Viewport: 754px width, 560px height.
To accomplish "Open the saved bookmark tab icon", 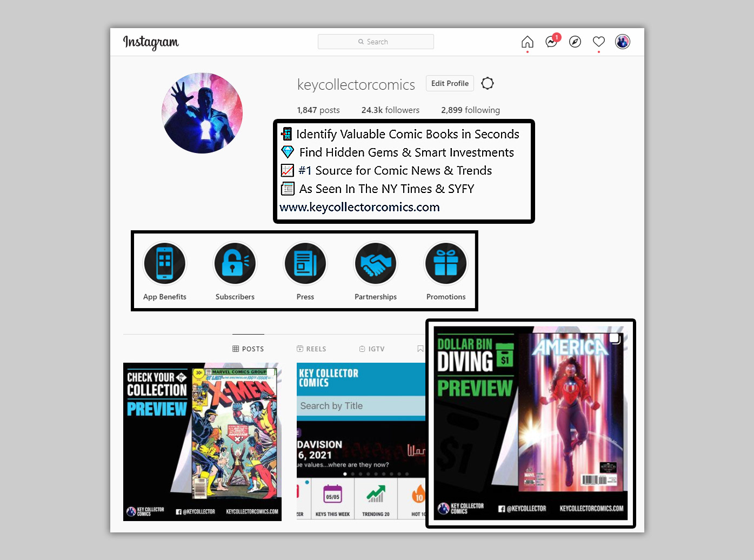I will (421, 349).
